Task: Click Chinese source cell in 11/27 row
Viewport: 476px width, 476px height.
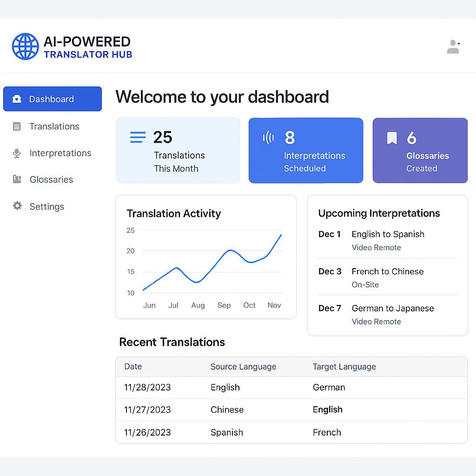Action: (x=227, y=410)
